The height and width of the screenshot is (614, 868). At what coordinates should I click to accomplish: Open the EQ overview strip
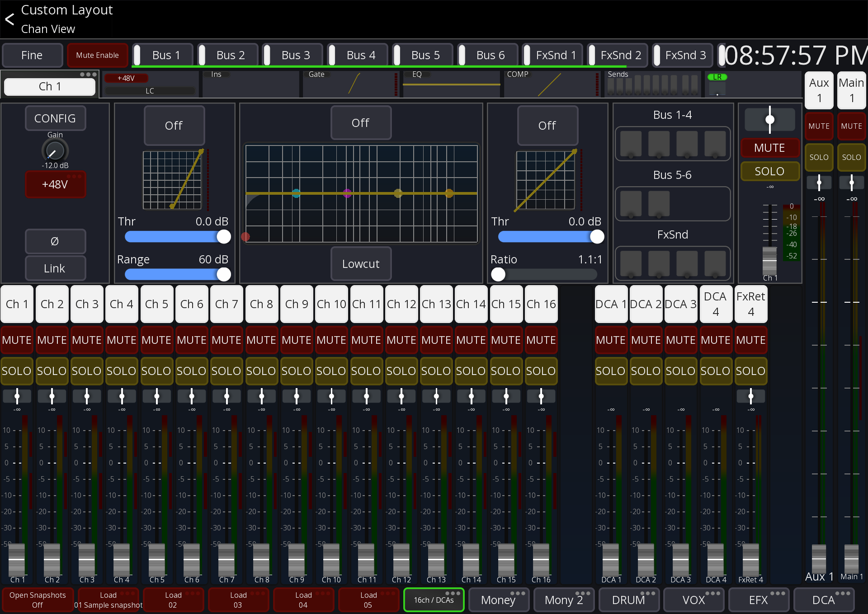[x=451, y=84]
